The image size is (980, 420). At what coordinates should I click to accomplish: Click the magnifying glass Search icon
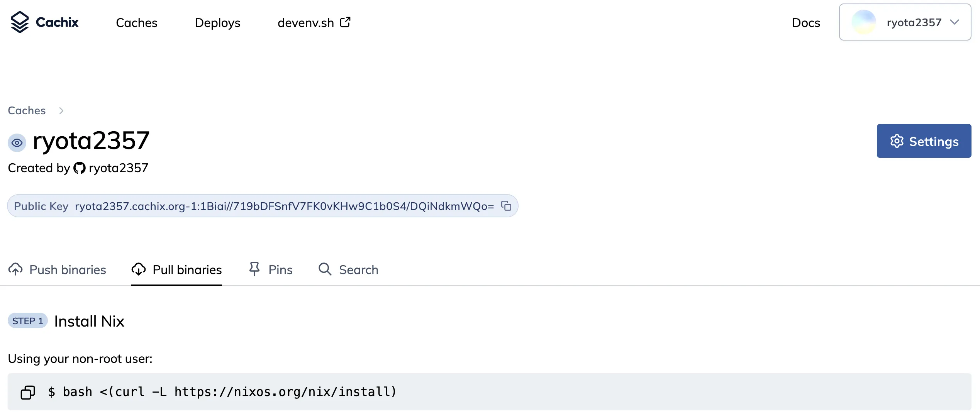pyautogui.click(x=325, y=269)
